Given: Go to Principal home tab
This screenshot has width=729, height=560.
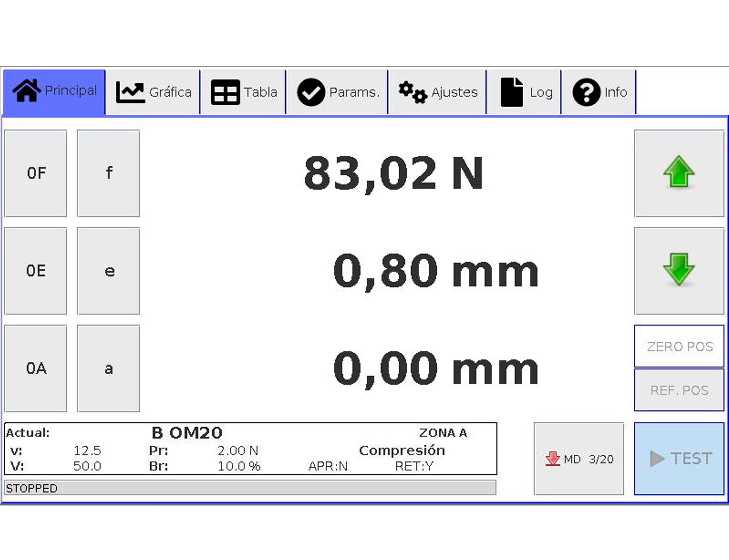Looking at the screenshot, I should 54,91.
